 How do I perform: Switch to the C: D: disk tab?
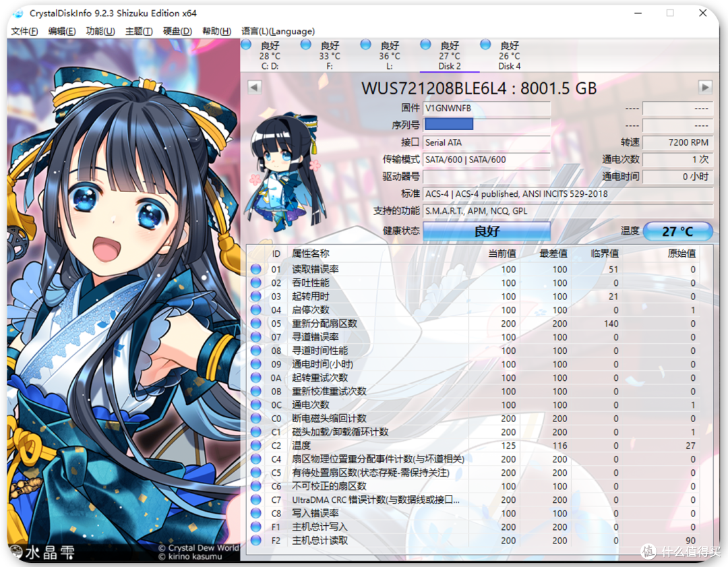[x=270, y=55]
